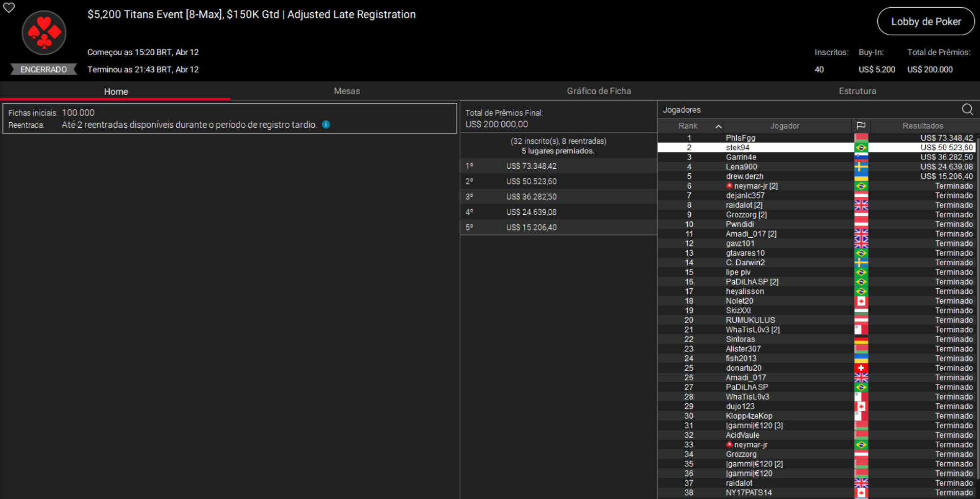The width and height of the screenshot is (980, 499).
Task: Open the player search magnifier in Jogadores panel
Action: (967, 109)
